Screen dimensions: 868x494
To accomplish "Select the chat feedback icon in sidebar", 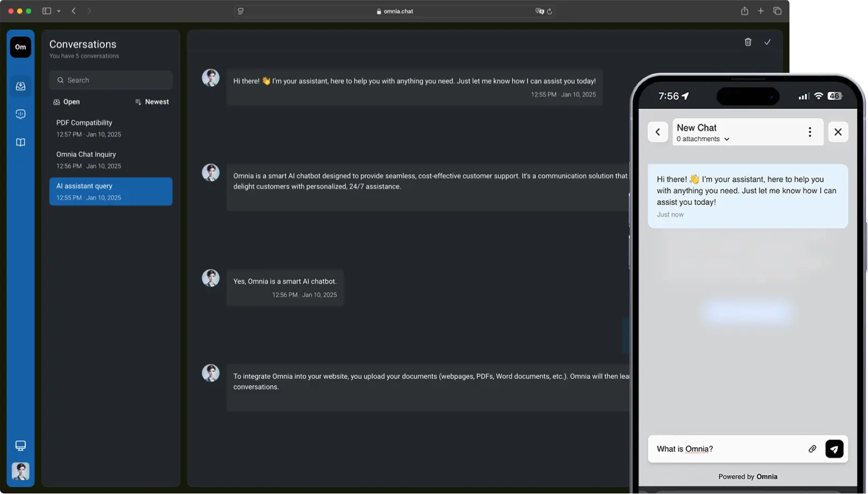I will tap(20, 114).
